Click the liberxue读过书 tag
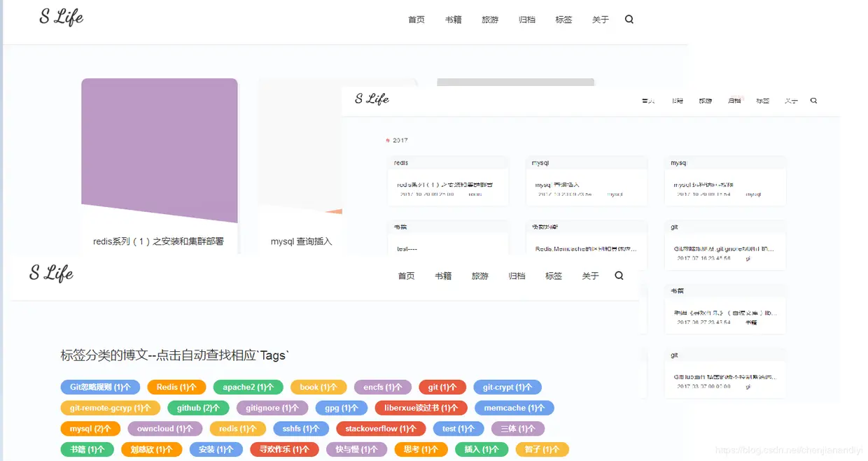868x461 pixels. click(421, 408)
